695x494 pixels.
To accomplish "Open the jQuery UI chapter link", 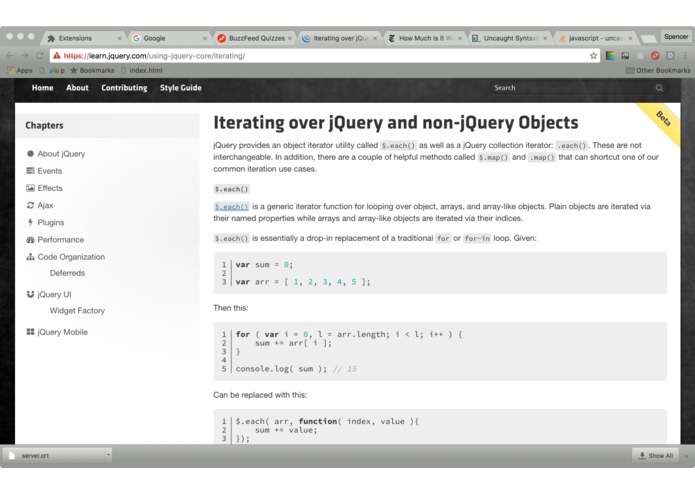I will tap(54, 294).
